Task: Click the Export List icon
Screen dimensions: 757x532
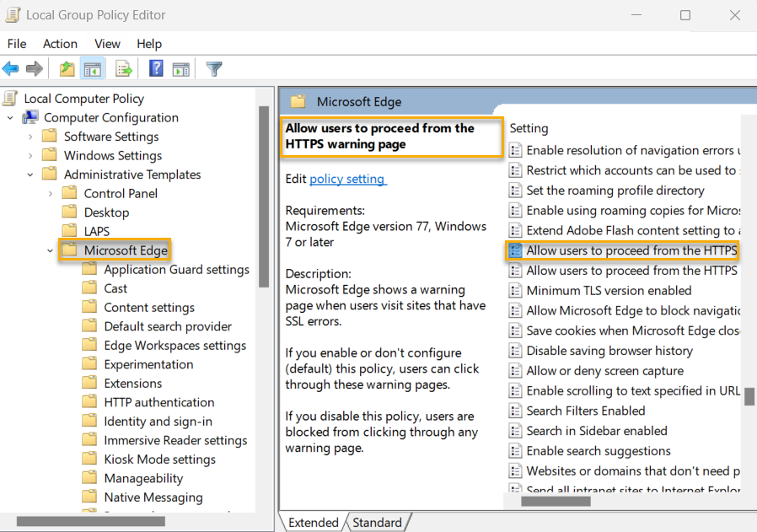Action: [x=123, y=68]
